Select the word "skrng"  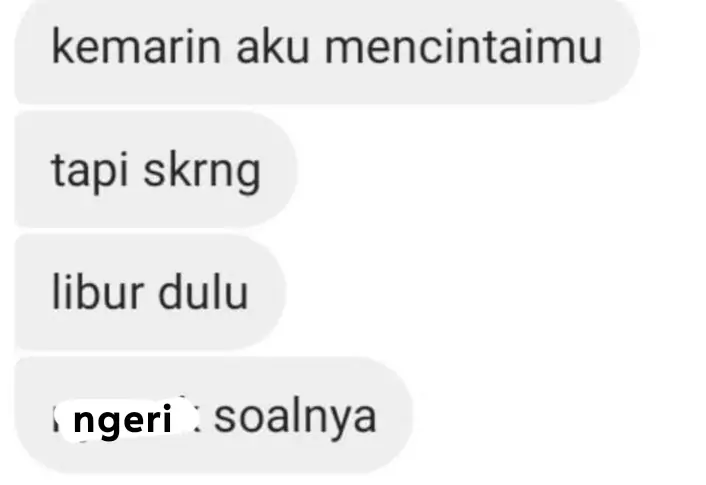[x=202, y=171]
